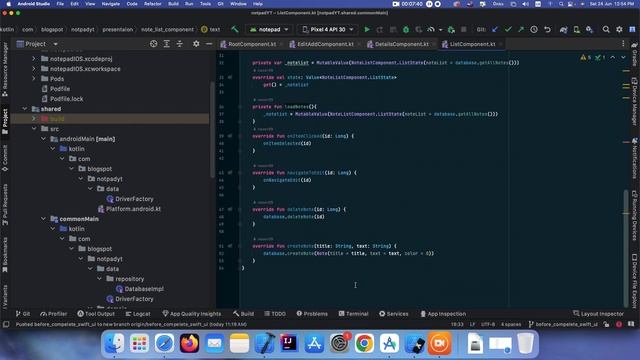640x360 pixels.
Task: Open the Profiler tool window
Action: 53,314
